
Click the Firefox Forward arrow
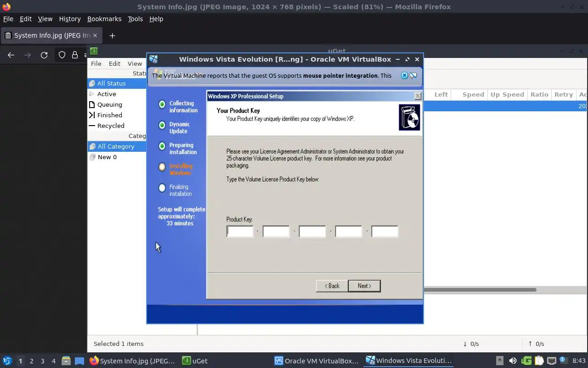[28, 55]
